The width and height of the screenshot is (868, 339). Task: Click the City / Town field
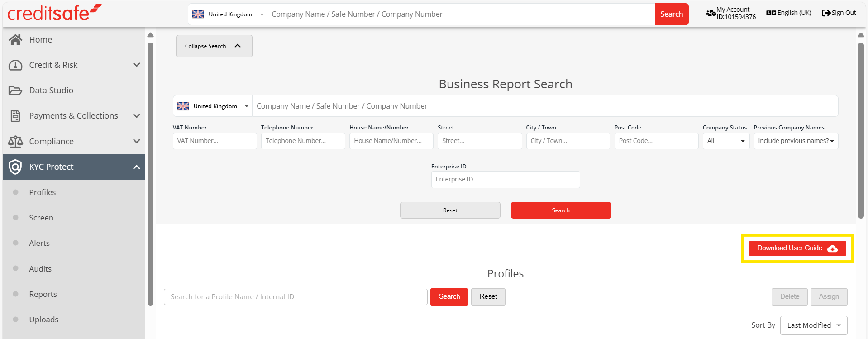pos(568,141)
